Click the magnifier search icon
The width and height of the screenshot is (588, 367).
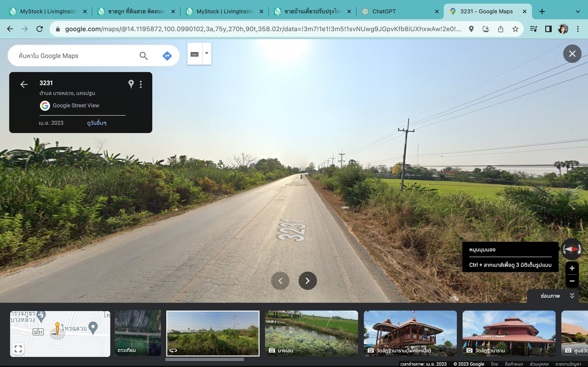click(144, 56)
